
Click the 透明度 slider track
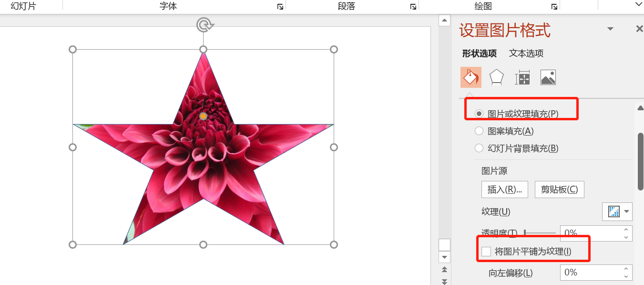coord(540,233)
